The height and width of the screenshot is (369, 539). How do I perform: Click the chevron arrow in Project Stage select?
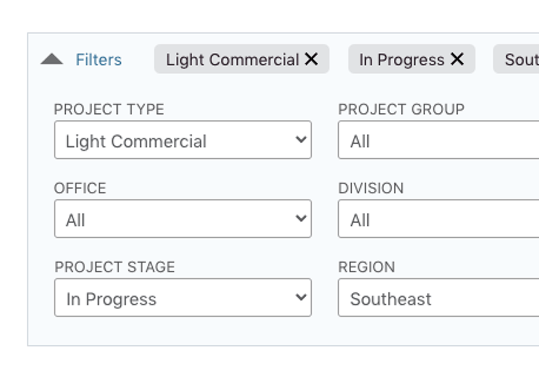coord(301,297)
